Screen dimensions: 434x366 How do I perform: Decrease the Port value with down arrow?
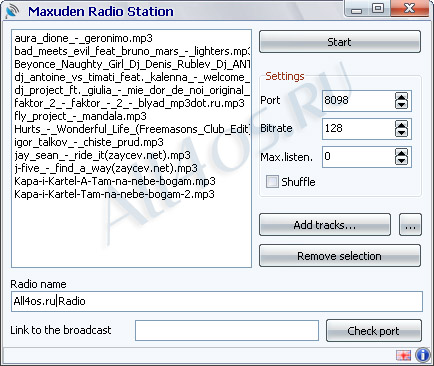coord(401,105)
